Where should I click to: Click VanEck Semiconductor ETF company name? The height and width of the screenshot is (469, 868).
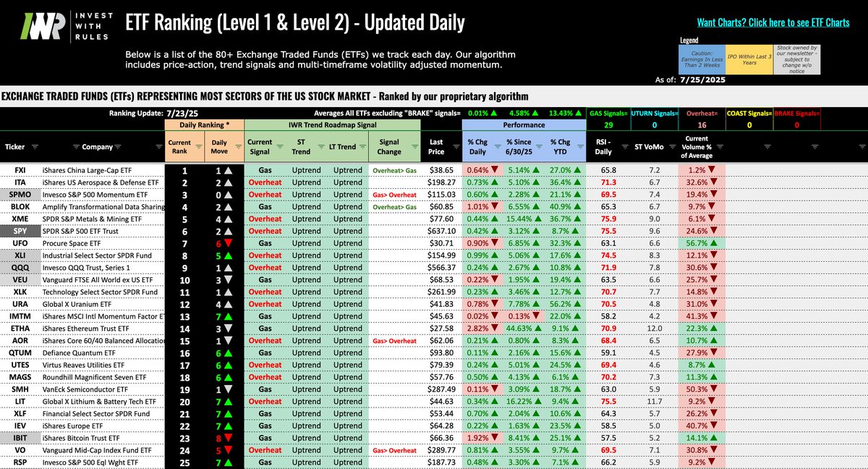tap(84, 389)
